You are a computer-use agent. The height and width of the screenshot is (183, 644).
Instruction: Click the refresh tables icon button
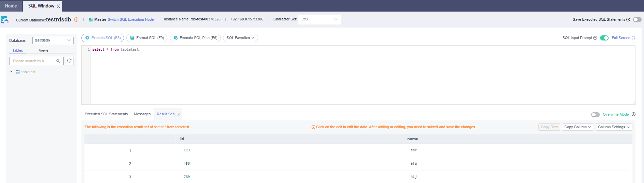pos(69,61)
